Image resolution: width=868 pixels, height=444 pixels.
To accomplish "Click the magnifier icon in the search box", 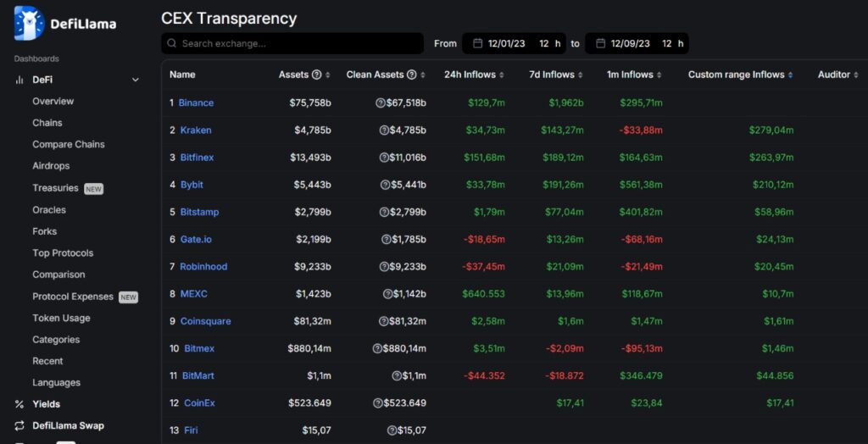I will point(171,43).
